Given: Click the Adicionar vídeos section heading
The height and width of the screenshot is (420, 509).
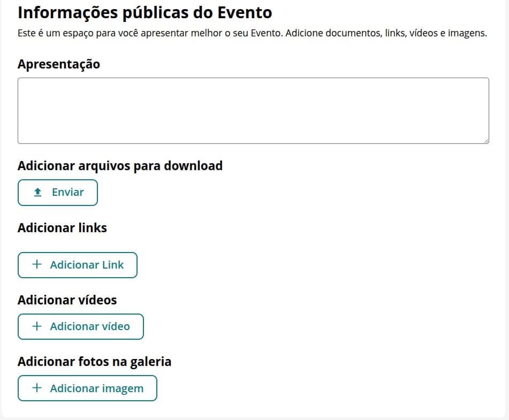Looking at the screenshot, I should [67, 300].
